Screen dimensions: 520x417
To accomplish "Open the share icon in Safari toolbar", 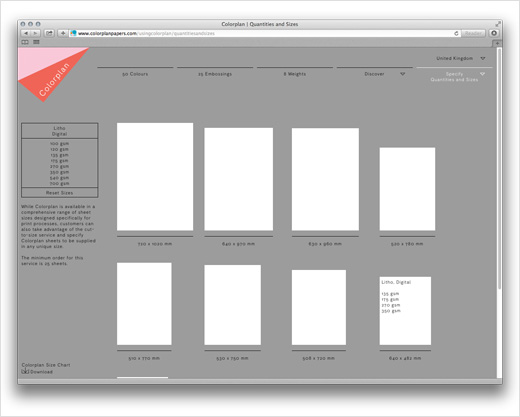I will pyautogui.click(x=49, y=33).
